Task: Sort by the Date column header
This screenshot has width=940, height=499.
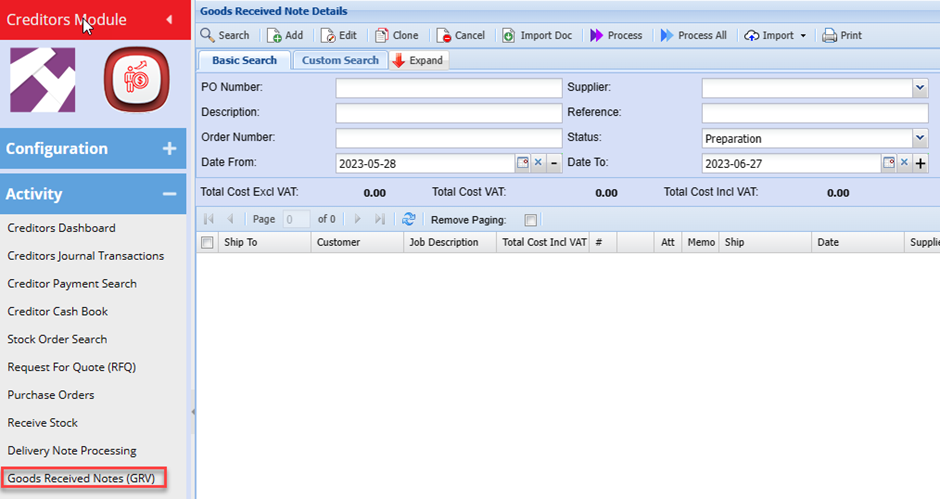Action: click(x=858, y=242)
